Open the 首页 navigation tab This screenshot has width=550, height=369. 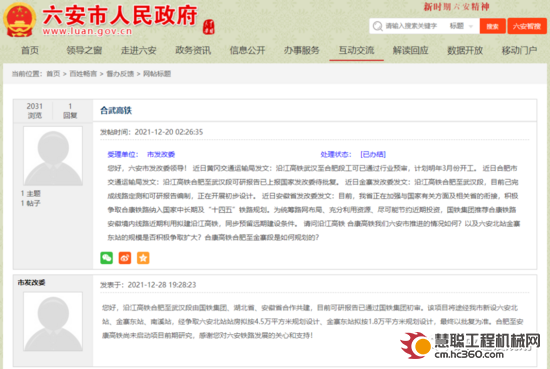(30, 51)
